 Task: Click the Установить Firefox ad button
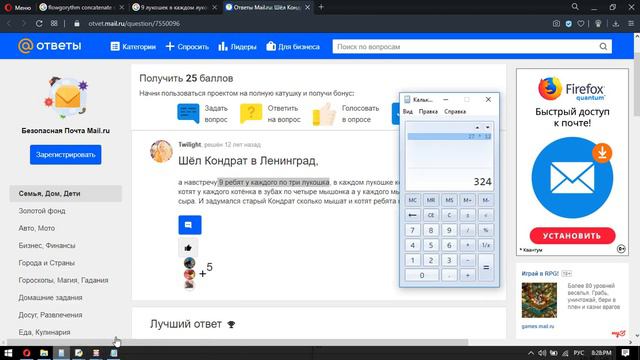[572, 236]
